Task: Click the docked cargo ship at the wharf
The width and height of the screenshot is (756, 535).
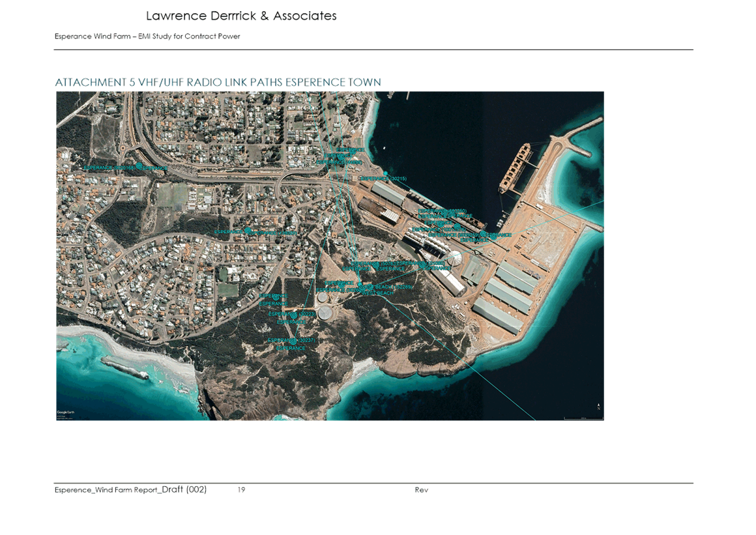Action: (515, 167)
